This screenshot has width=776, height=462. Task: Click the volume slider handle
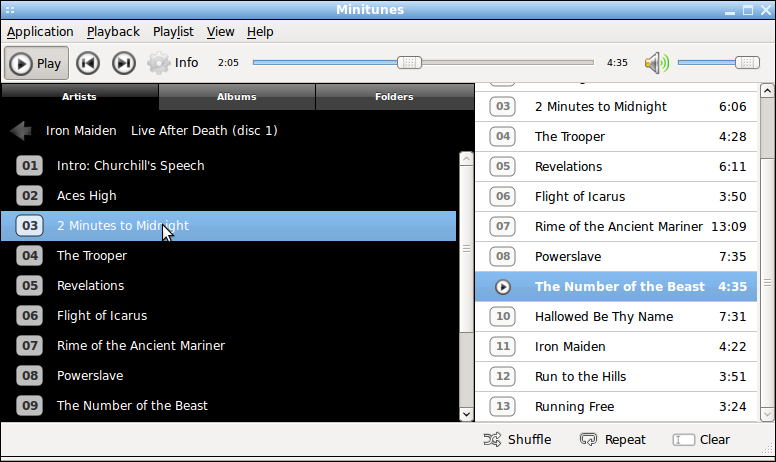coord(747,62)
